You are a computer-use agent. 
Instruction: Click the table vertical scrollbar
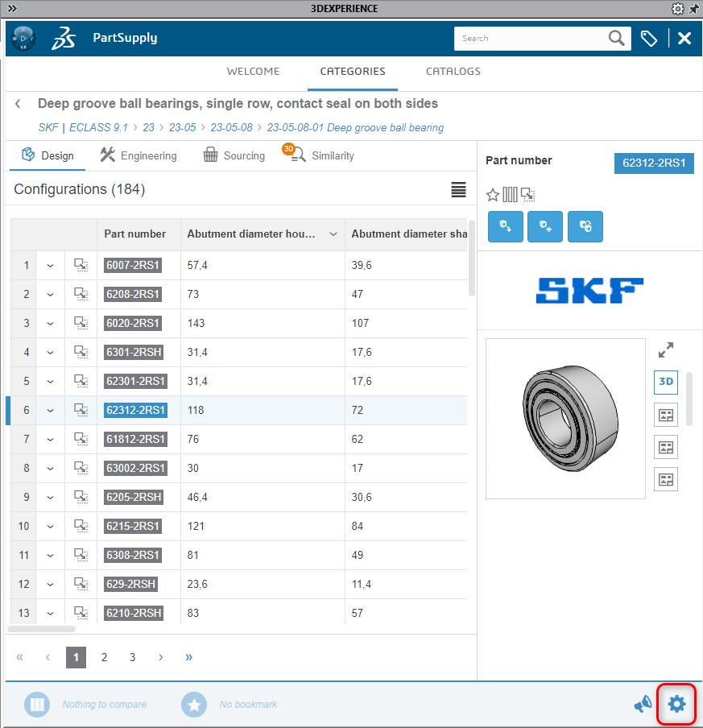(472, 259)
